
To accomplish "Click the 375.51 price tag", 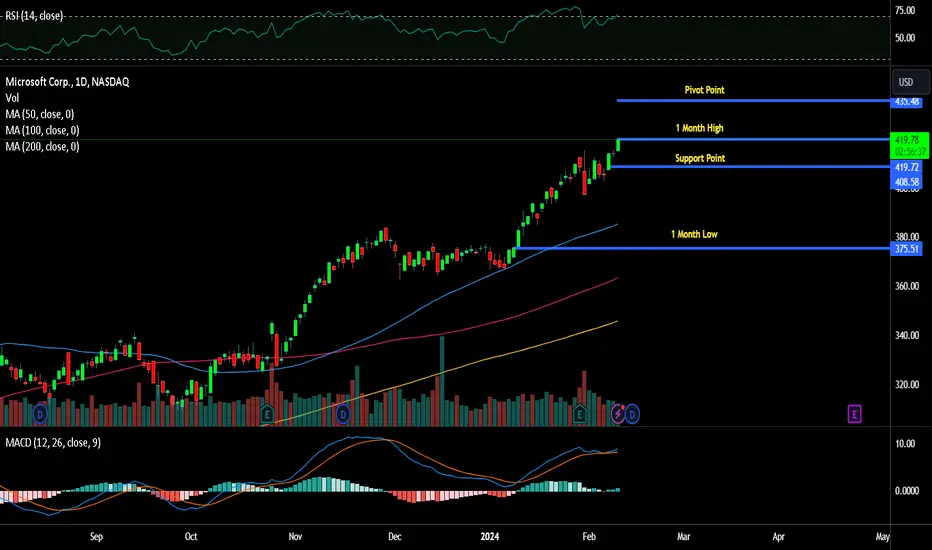I will [x=906, y=249].
